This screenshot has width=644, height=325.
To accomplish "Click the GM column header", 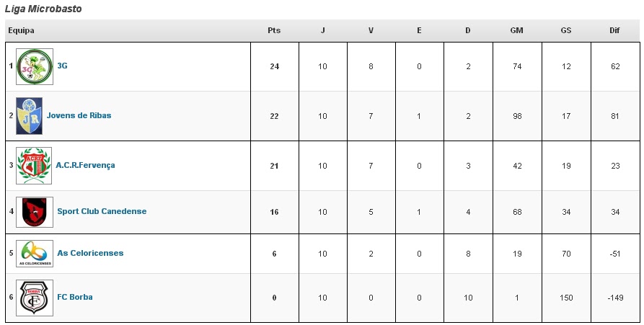I will coord(516,30).
